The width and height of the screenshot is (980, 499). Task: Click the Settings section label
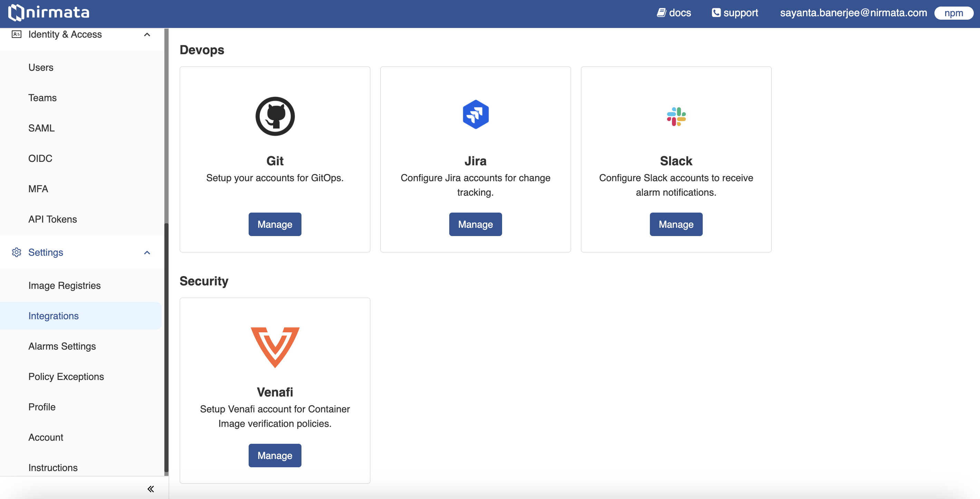46,252
